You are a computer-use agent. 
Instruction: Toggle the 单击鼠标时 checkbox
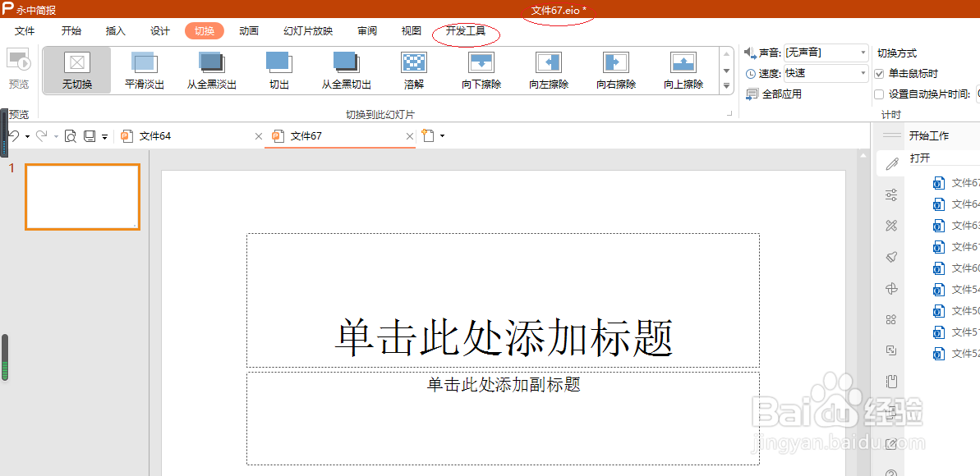(879, 74)
